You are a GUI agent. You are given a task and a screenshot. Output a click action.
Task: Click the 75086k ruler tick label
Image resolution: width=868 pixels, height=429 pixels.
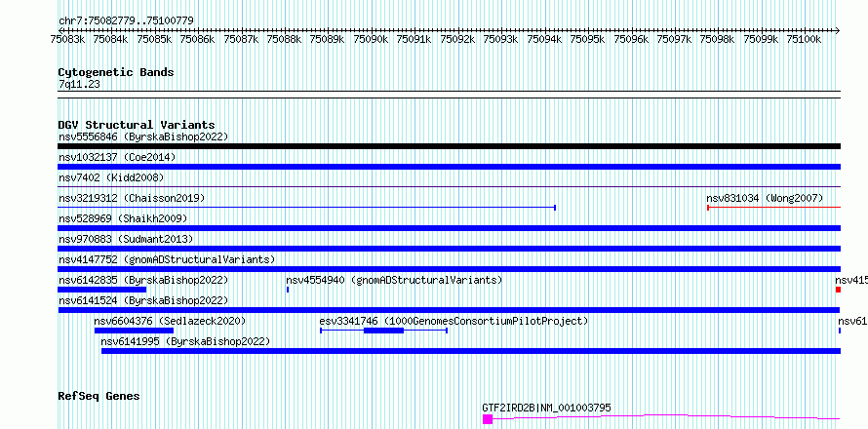(198, 39)
